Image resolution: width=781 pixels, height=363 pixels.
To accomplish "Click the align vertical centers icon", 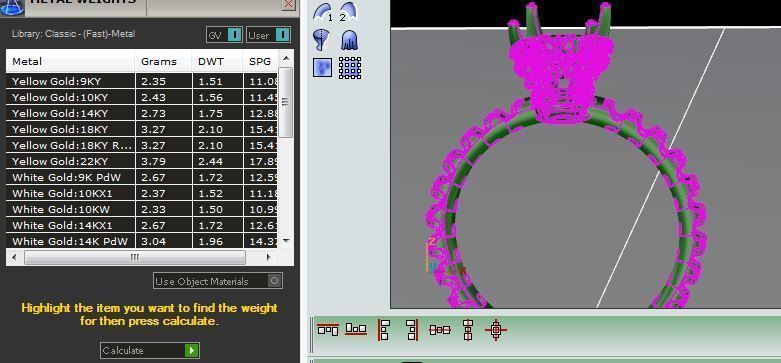I will 468,330.
